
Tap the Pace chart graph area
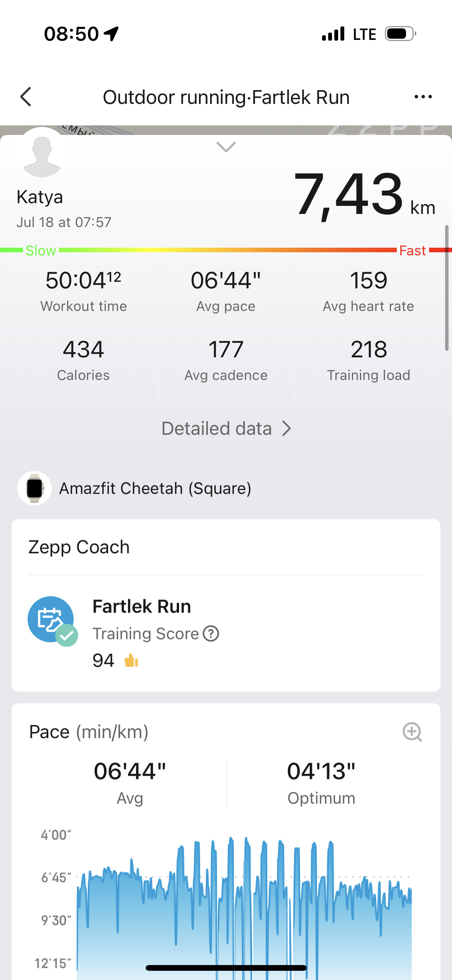click(x=244, y=905)
